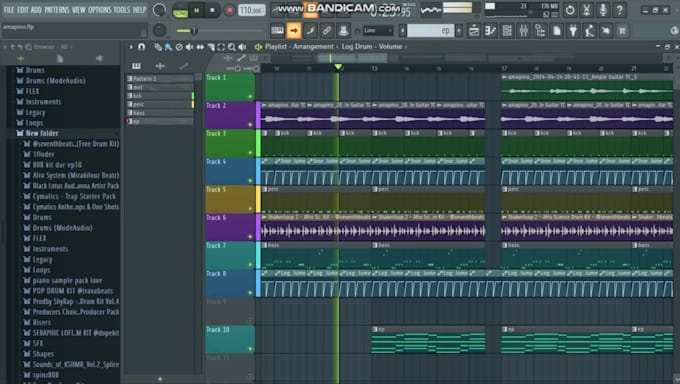
Task: Click the microphone audio recording icon
Action: coord(603,10)
